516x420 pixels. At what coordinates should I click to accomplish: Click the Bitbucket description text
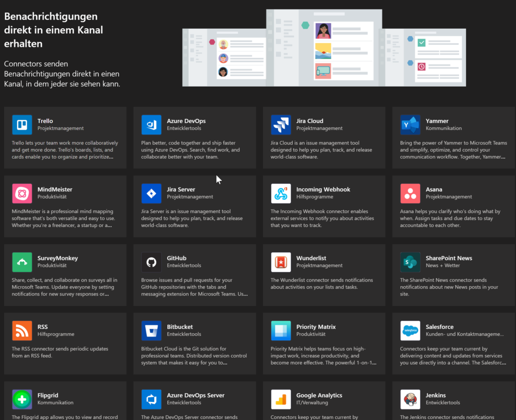[x=194, y=356]
